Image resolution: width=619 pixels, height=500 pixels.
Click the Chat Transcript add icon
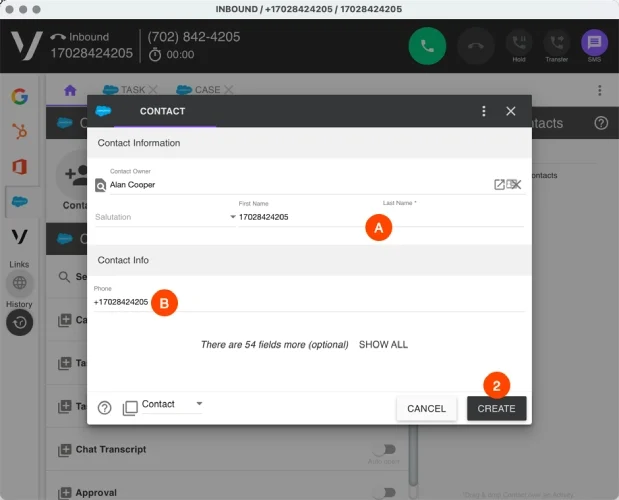coord(65,450)
